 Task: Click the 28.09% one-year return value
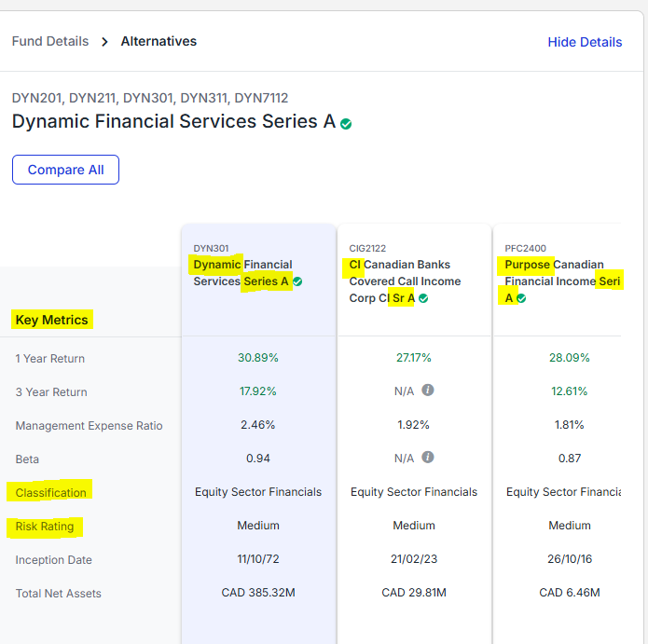[570, 358]
